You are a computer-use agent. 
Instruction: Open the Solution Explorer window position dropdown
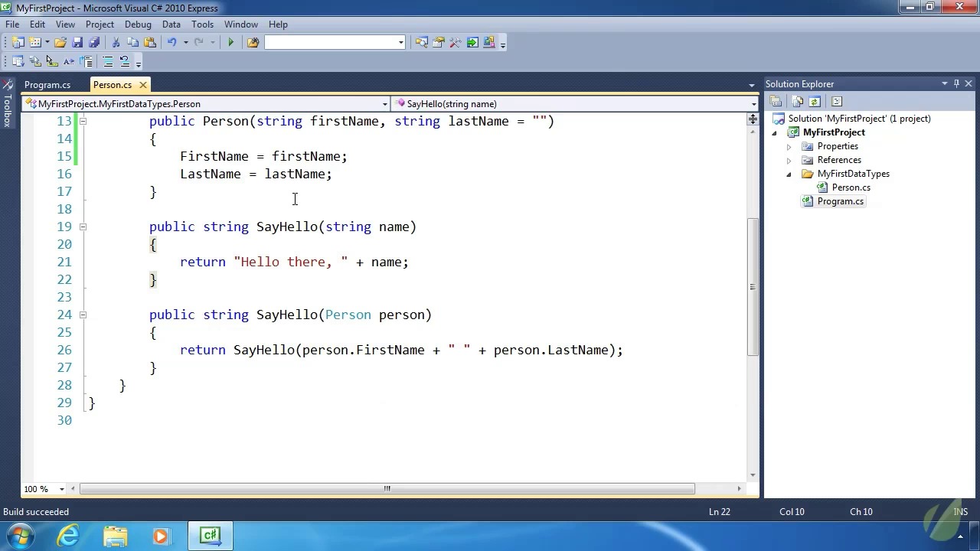pos(945,83)
